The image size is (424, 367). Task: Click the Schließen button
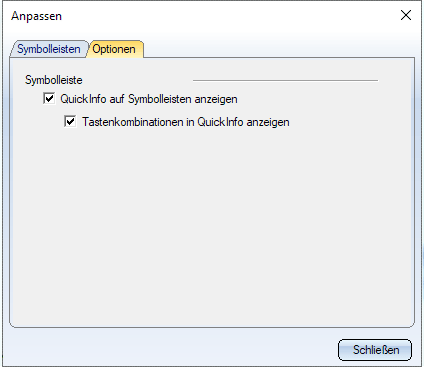(x=375, y=350)
